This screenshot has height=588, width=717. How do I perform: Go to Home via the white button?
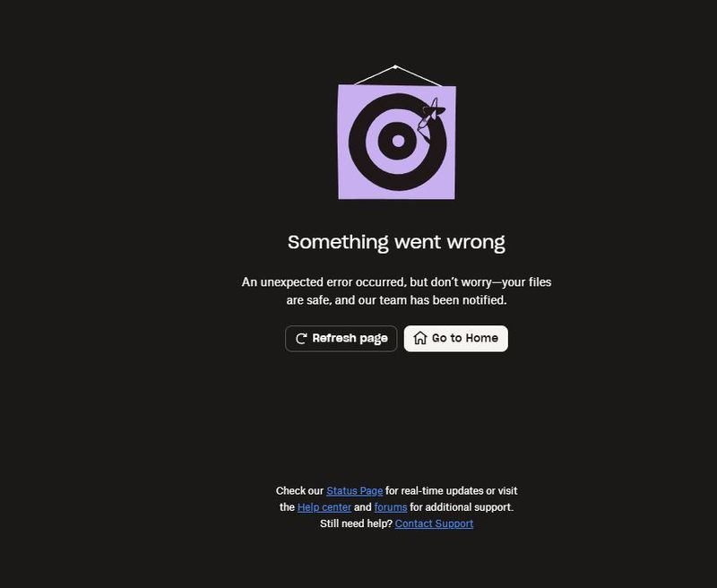click(x=455, y=338)
